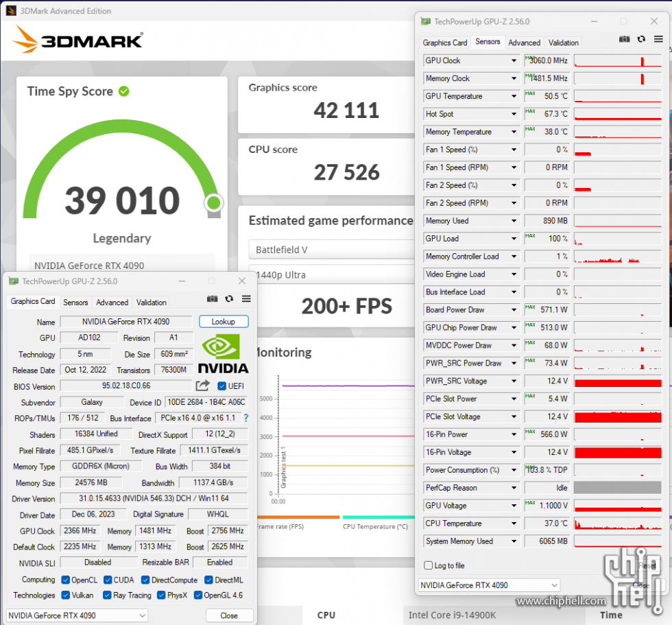Image resolution: width=672 pixels, height=625 pixels.
Task: Open the GPU Clock sensor dropdown
Action: [514, 61]
